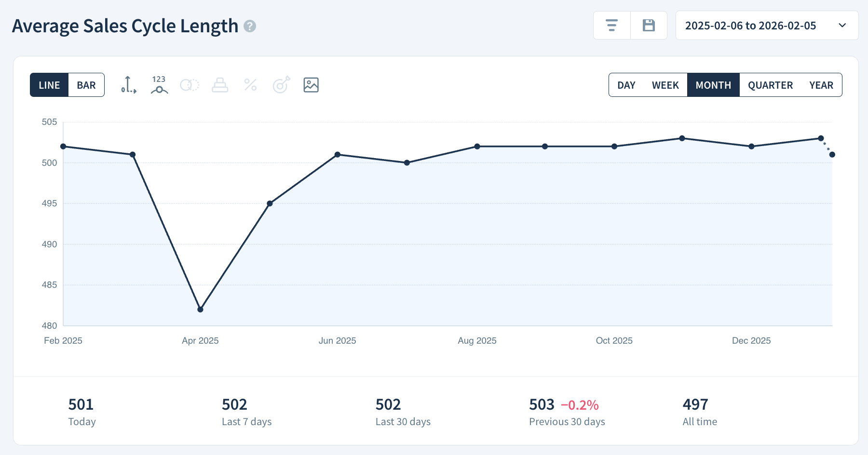
Task: Export the chart as an image
Action: pyautogui.click(x=311, y=85)
